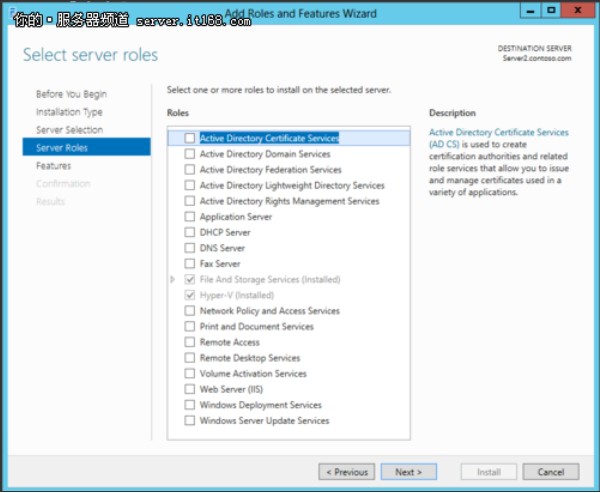Check Active Directory Domain Services checkbox

click(x=189, y=153)
